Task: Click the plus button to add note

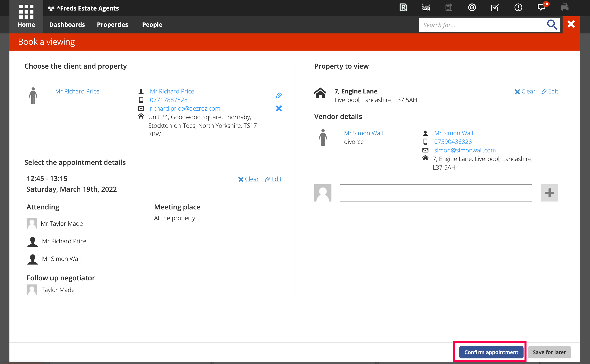Action: click(x=549, y=193)
